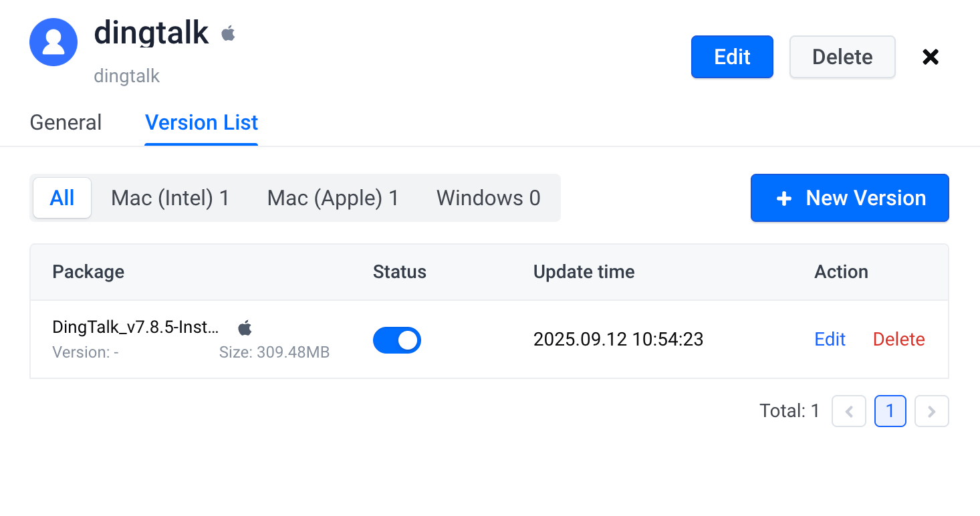This screenshot has height=516, width=980.
Task: Select the Version List tab
Action: [201, 122]
